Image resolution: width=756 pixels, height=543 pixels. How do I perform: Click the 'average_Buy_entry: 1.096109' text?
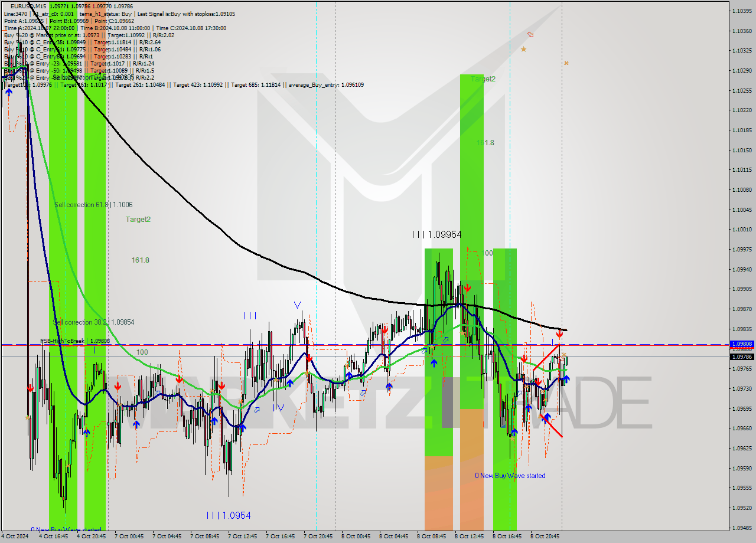(326, 85)
